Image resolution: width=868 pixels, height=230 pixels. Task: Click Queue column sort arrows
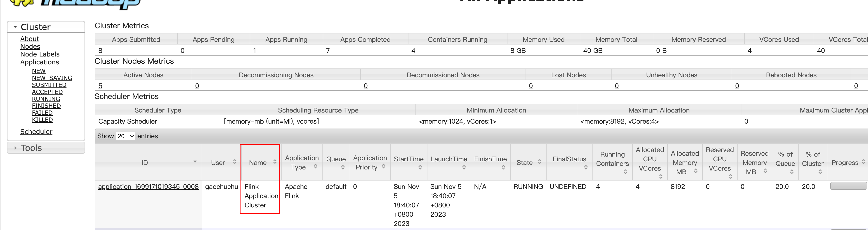[x=343, y=167]
